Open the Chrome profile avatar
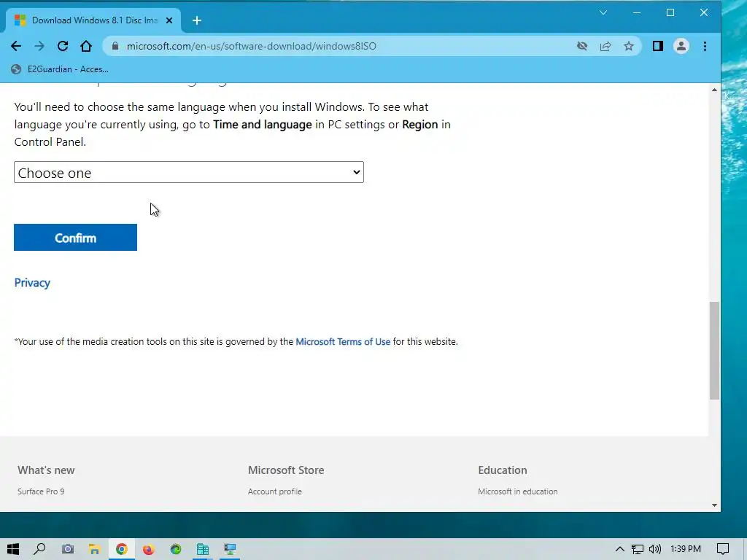 click(x=681, y=46)
